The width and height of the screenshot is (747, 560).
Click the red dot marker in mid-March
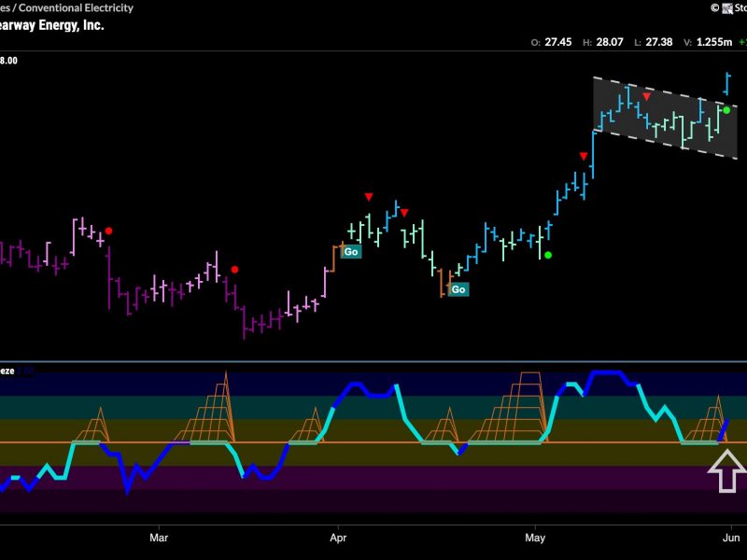coord(234,270)
